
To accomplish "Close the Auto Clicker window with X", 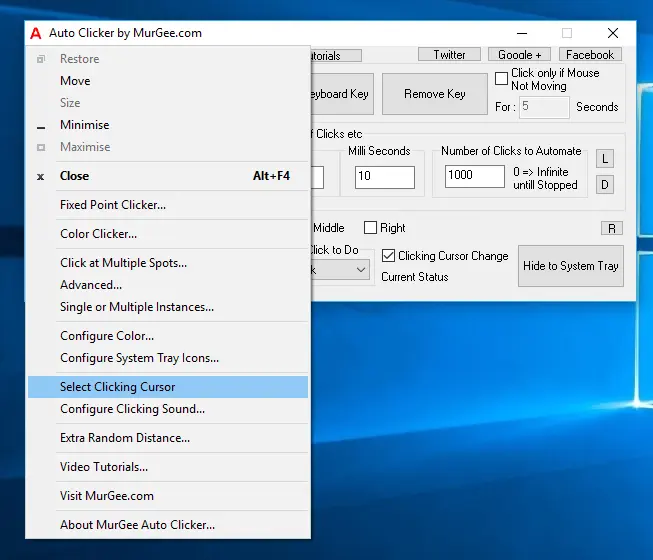I will point(613,33).
